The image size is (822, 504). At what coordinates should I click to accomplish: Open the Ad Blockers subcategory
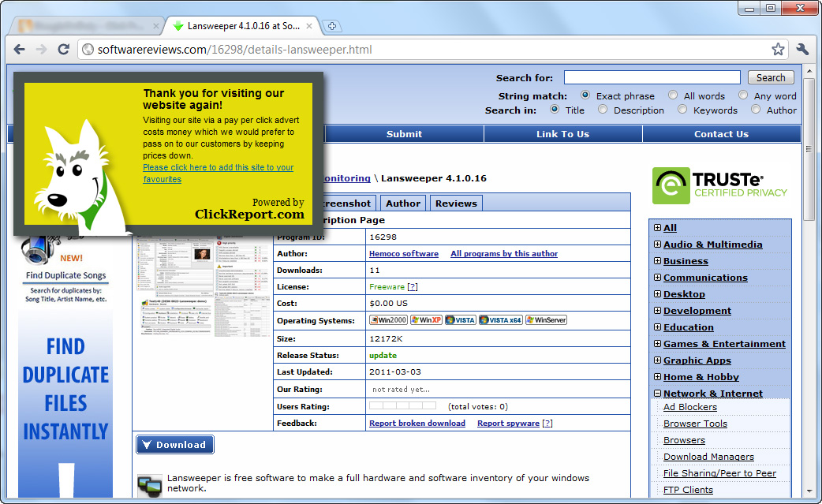(690, 407)
